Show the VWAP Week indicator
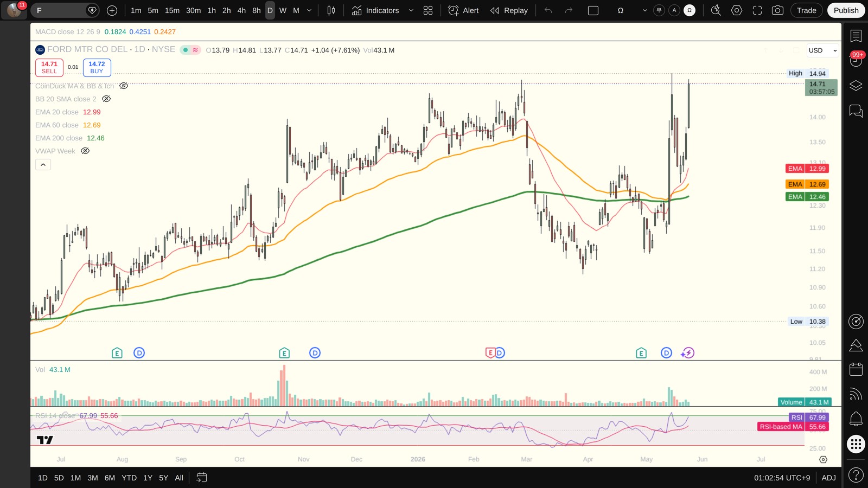The width and height of the screenshot is (868, 488). 85,151
